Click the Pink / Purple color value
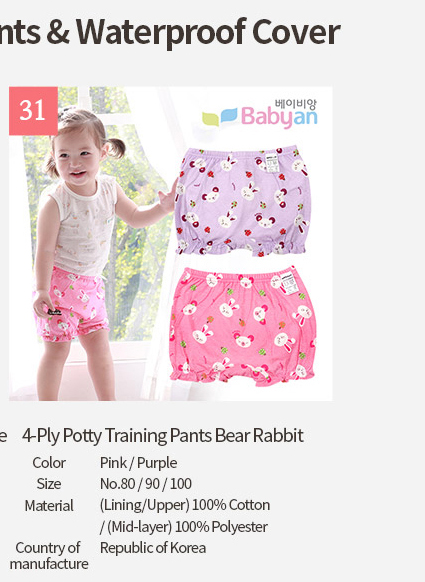This screenshot has height=582, width=425. tap(138, 463)
